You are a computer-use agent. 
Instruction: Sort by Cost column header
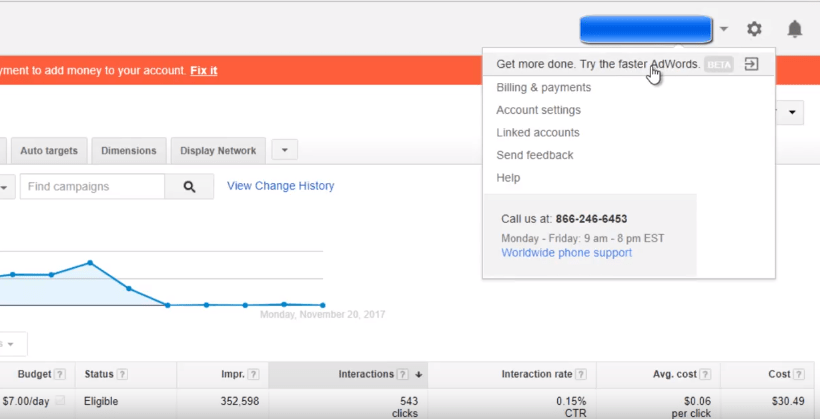click(779, 374)
